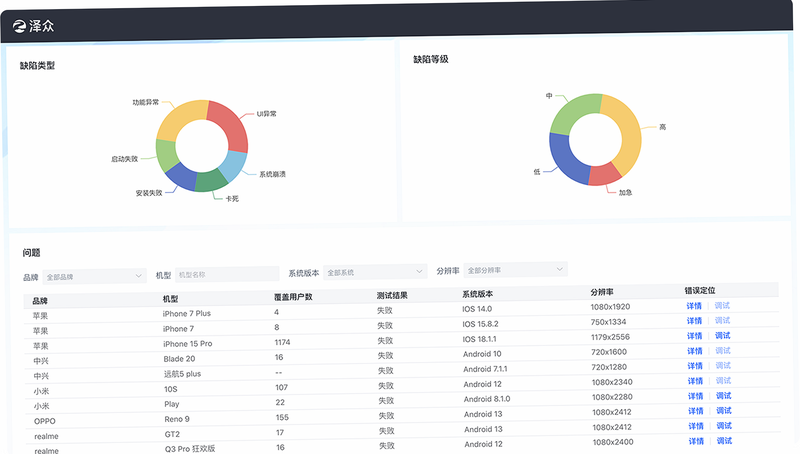The width and height of the screenshot is (800, 454).
Task: Click the 覆盖用户数 column header
Action: click(x=293, y=297)
